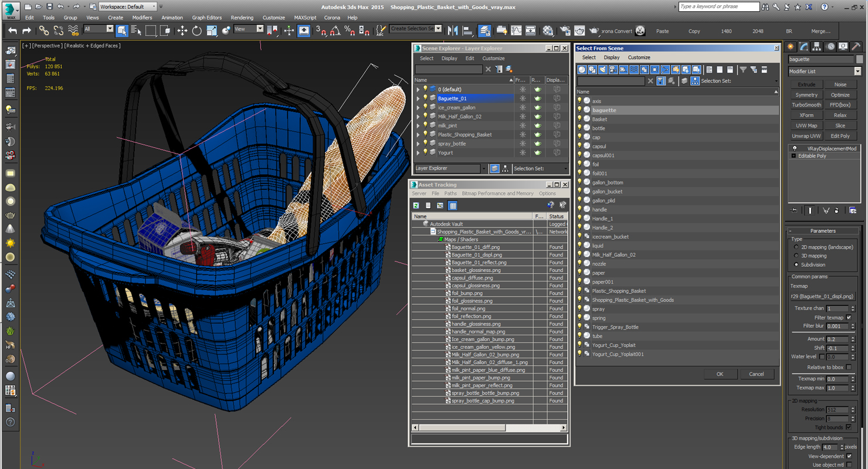Expand the milk_pint layer arrow

[418, 125]
